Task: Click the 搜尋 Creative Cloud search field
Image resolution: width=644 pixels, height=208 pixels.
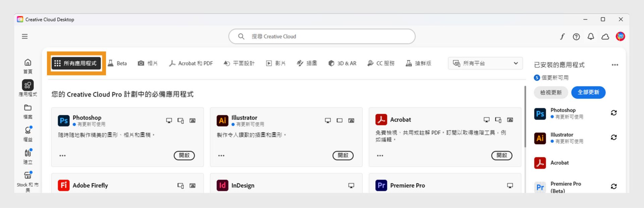Action: pos(322,37)
